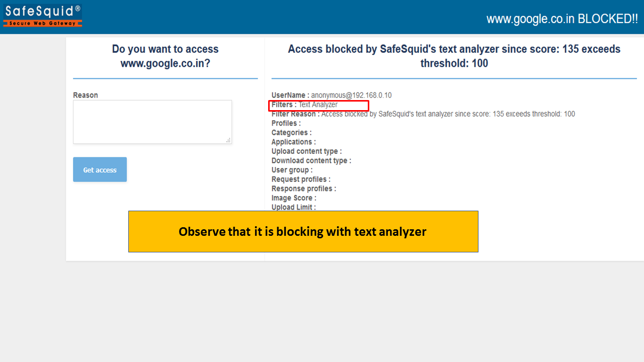Click the textarea resize handle corner
Viewport: 644px width, 362px height.
(x=228, y=140)
